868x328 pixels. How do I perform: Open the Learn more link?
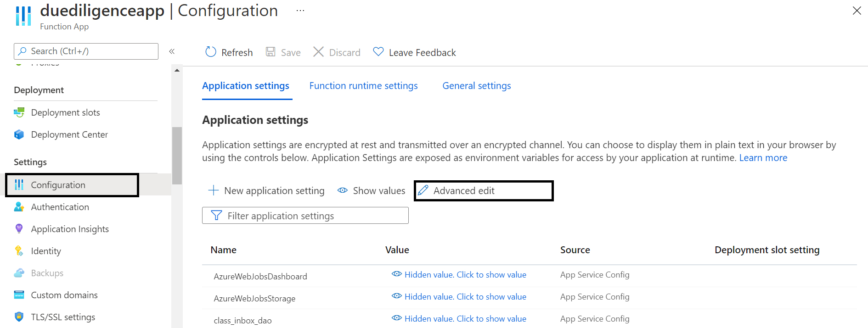pos(763,158)
